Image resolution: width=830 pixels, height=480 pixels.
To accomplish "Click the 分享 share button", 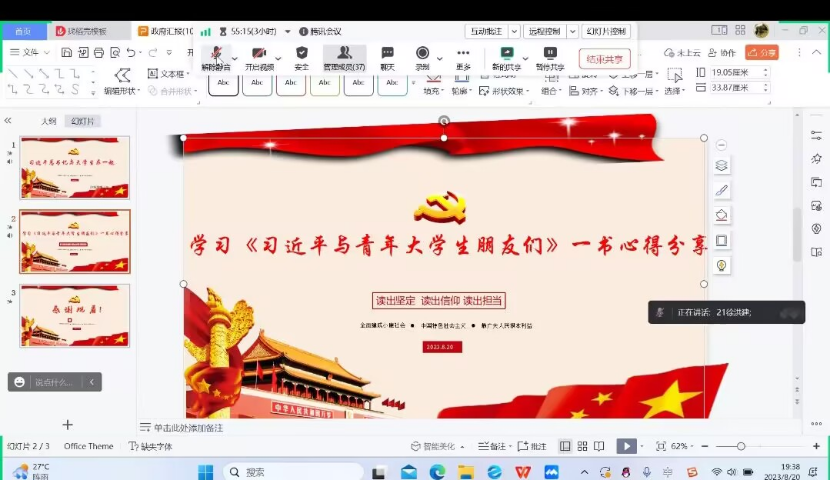I will click(762, 52).
